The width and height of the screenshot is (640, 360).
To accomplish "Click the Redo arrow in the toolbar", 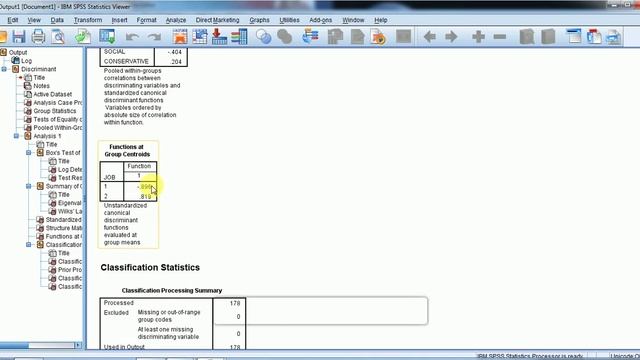I will tap(154, 37).
